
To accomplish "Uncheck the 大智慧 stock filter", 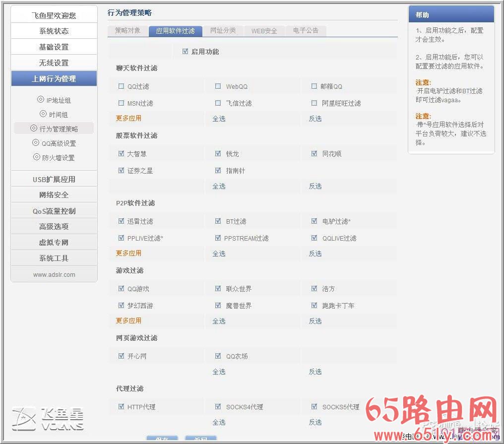I will click(x=121, y=153).
